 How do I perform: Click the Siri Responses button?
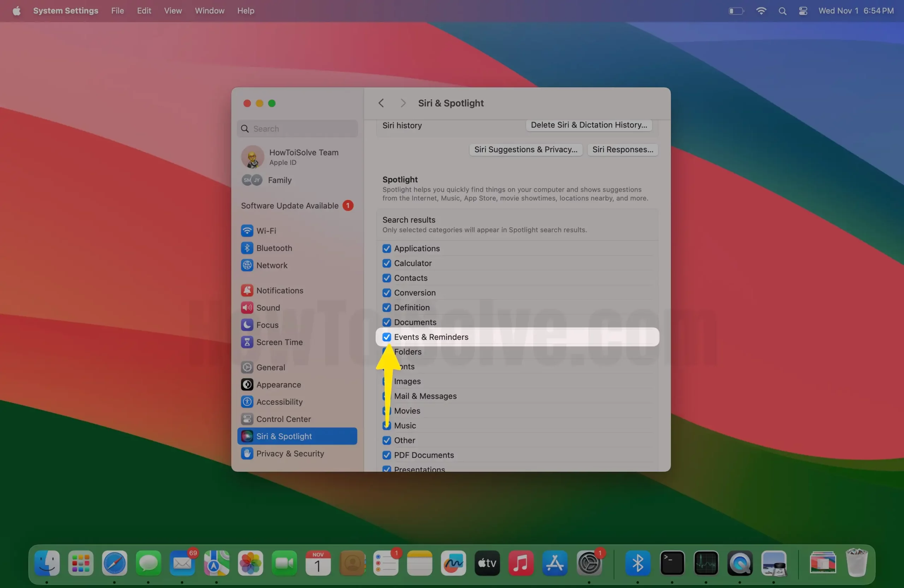[x=623, y=149]
